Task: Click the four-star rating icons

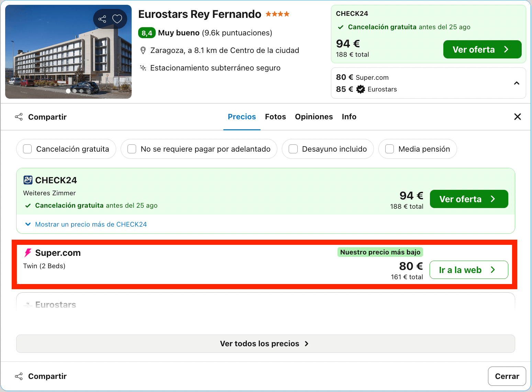Action: 277,14
